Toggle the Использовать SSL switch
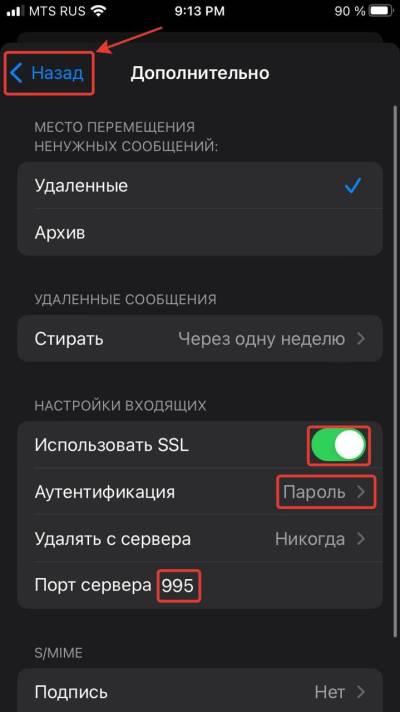Screen dimensions: 400x712 338,445
